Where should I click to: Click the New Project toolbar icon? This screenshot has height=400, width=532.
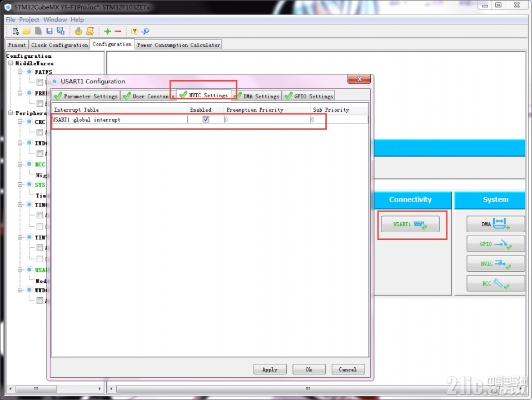coord(16,31)
